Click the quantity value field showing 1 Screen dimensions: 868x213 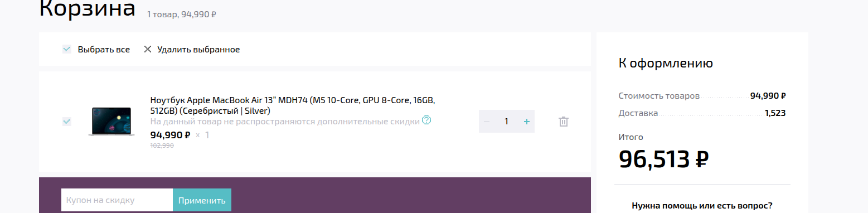coord(506,122)
